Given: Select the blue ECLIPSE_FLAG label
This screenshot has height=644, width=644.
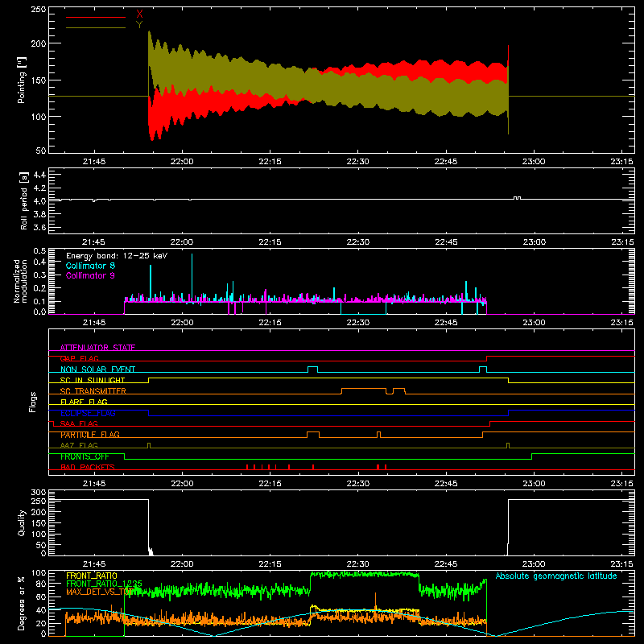Looking at the screenshot, I should point(88,413).
